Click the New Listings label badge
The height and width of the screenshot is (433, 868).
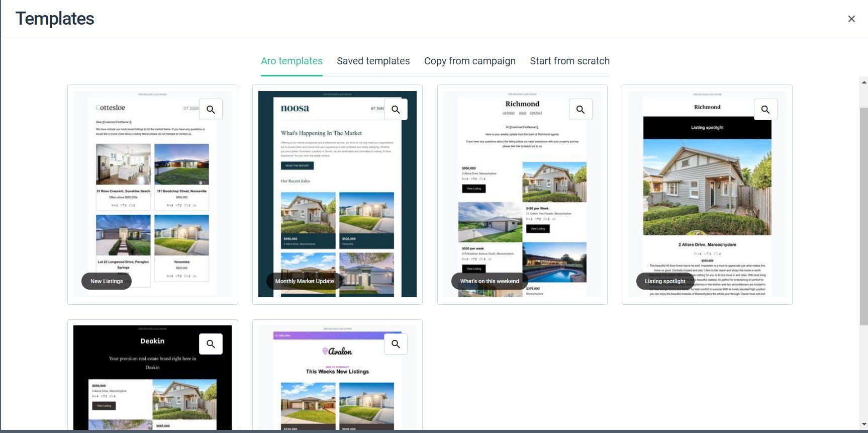(x=107, y=281)
